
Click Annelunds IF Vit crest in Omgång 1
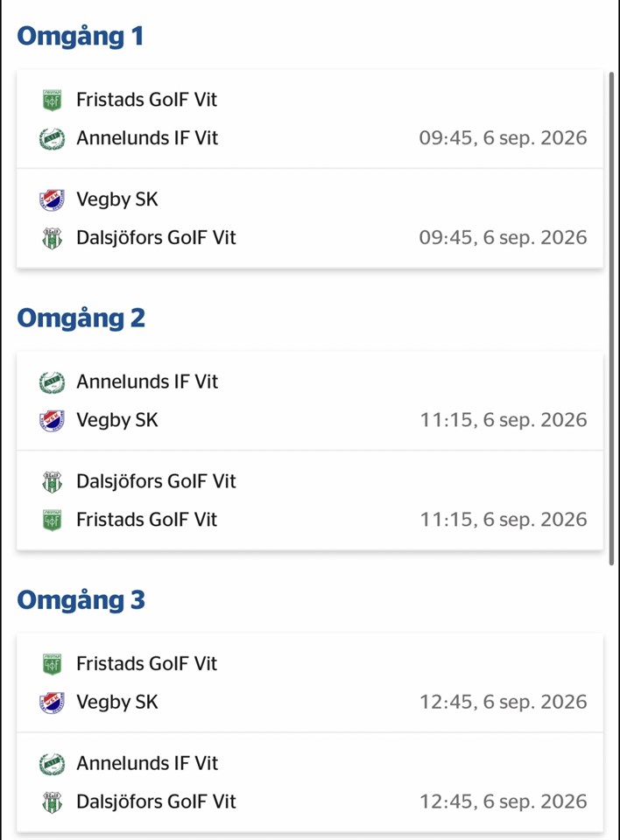52,138
